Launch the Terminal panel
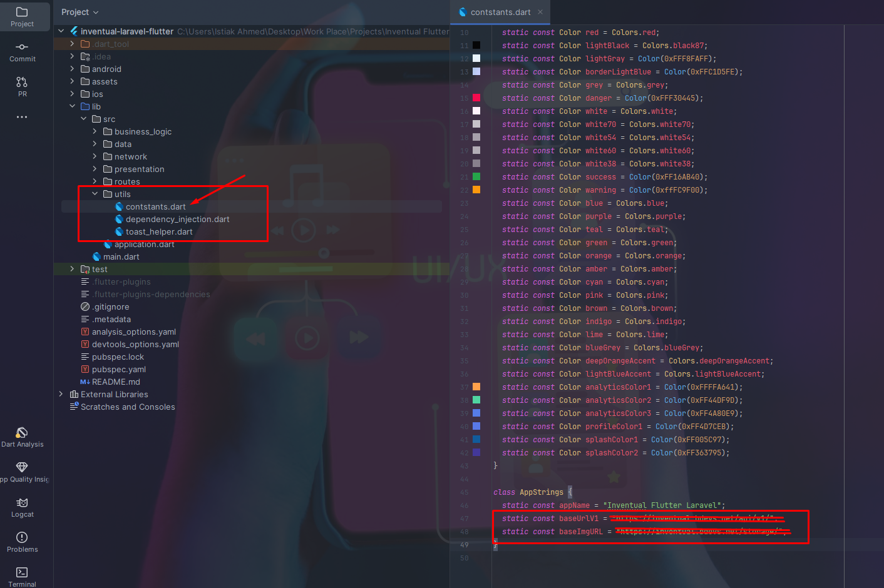Viewport: 884px width, 588px height. tap(22, 576)
